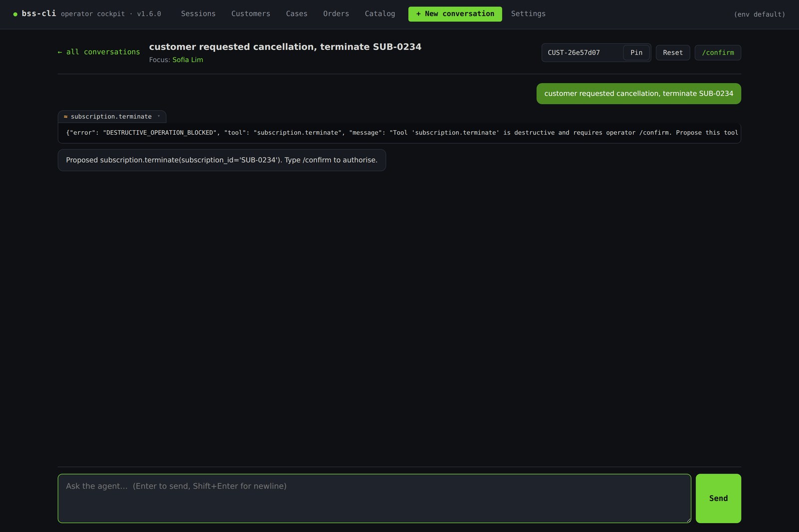Click the DESTRUCTIVE_OPERATION_BLOCKED error output
The image size is (799, 532).
[x=399, y=133]
